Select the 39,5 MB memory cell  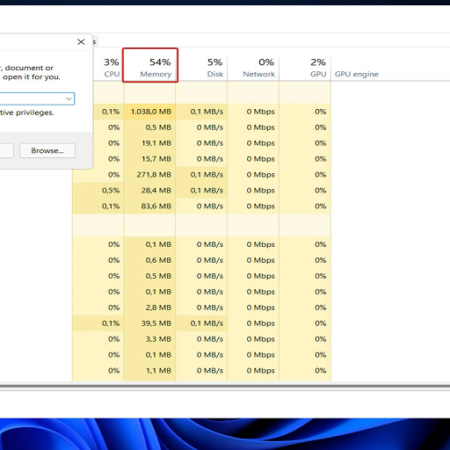[150, 323]
